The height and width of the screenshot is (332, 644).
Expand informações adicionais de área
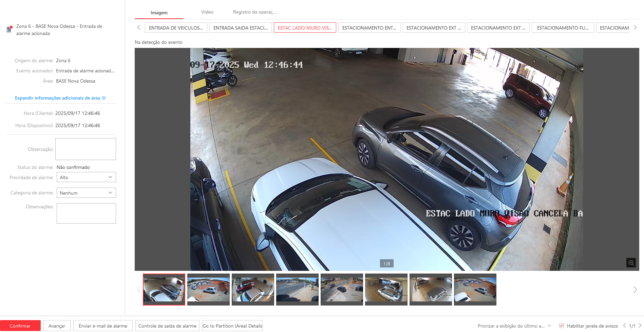[x=60, y=98]
